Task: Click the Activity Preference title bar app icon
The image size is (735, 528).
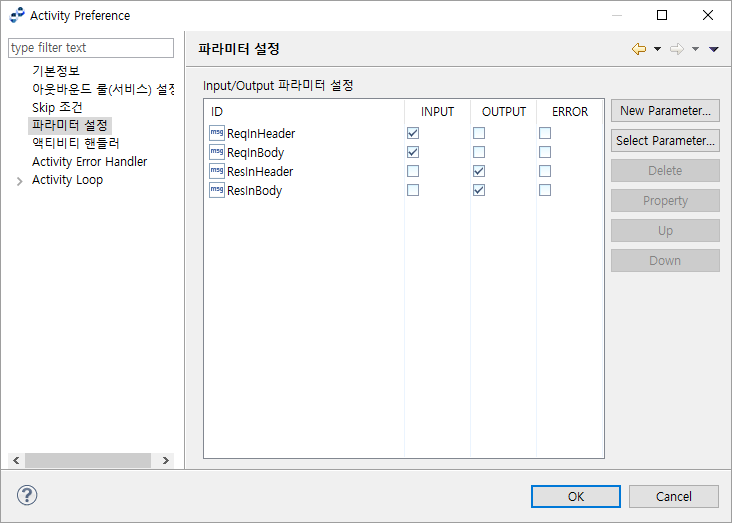Action: coord(17,15)
